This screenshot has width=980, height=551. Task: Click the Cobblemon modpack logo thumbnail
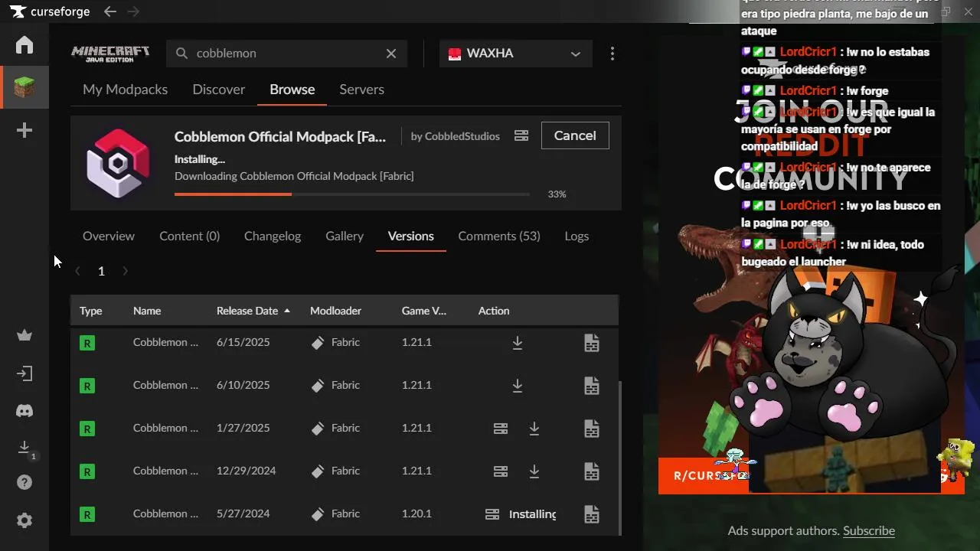point(117,163)
